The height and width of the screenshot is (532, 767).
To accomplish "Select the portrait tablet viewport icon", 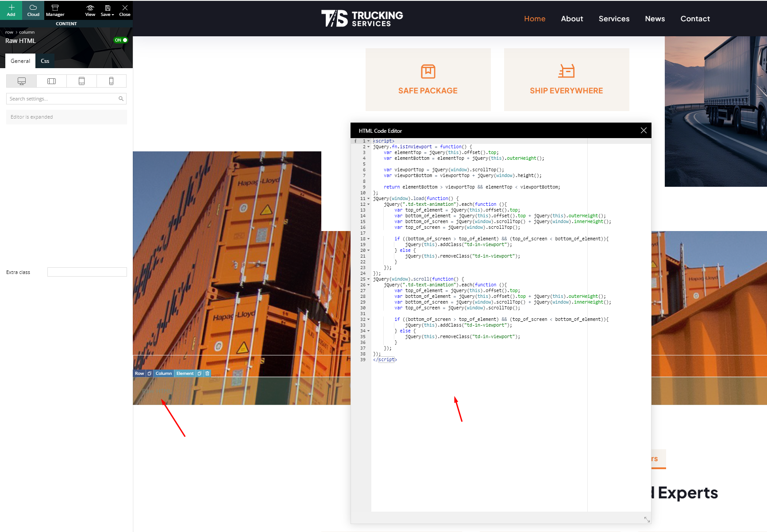I will pyautogui.click(x=81, y=81).
